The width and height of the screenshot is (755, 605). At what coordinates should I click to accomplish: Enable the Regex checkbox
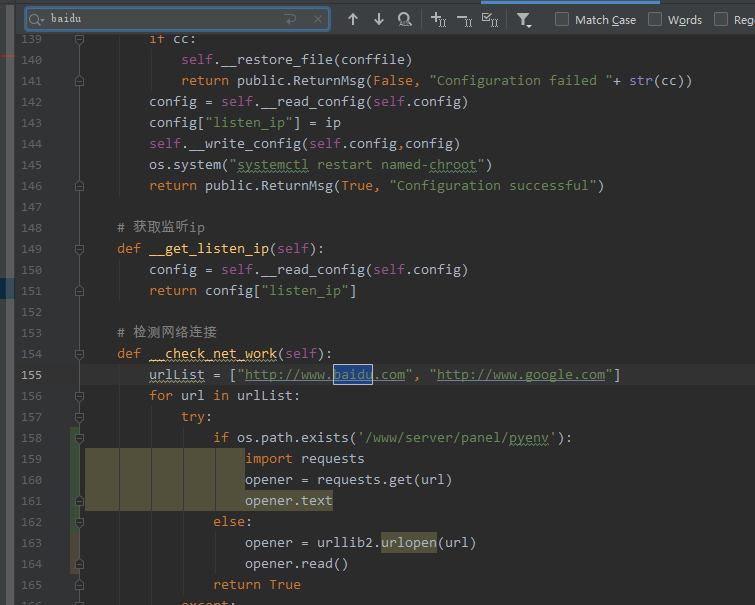pyautogui.click(x=720, y=19)
